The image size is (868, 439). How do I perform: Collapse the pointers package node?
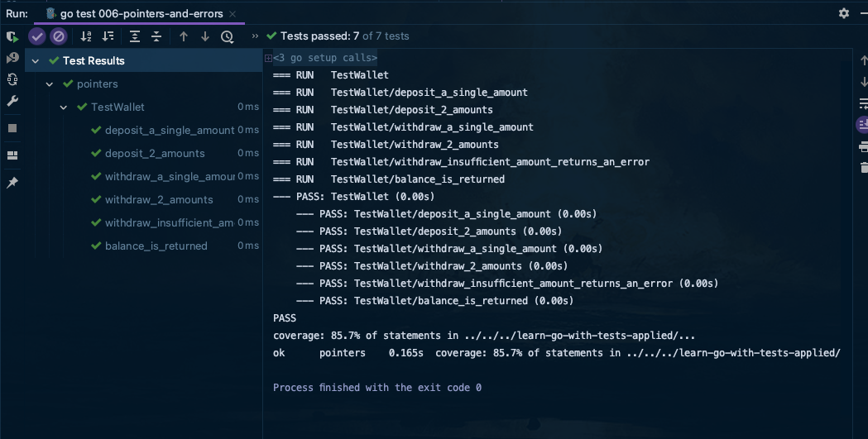coord(50,84)
